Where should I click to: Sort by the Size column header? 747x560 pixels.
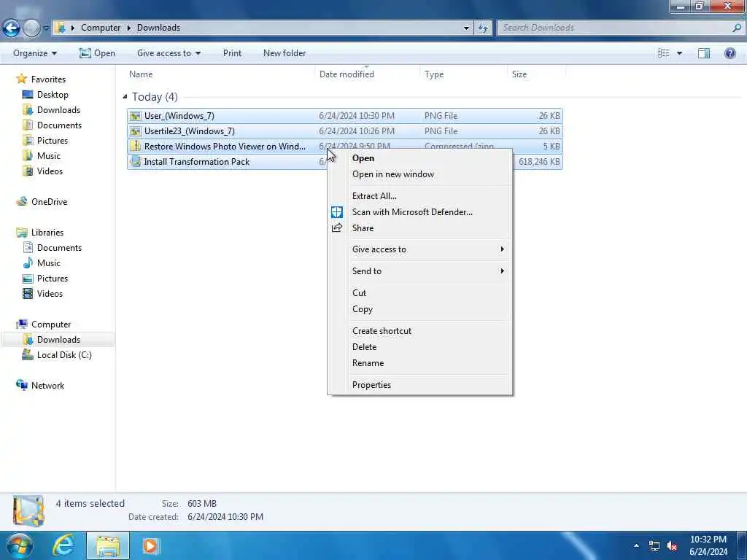(x=536, y=74)
